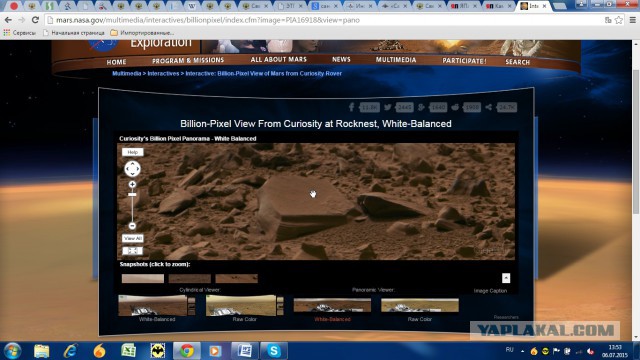Switch to the Wikipedia W tab

(192, 6)
